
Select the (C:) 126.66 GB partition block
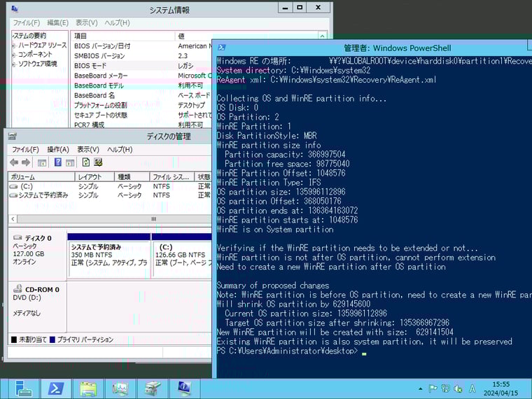pyautogui.click(x=182, y=256)
